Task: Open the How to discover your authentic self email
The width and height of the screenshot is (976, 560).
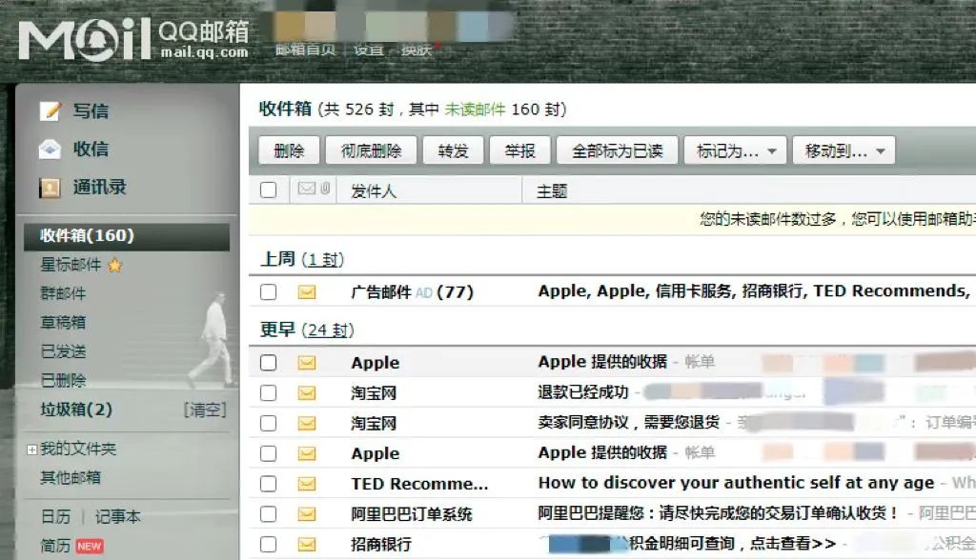Action: tap(737, 483)
